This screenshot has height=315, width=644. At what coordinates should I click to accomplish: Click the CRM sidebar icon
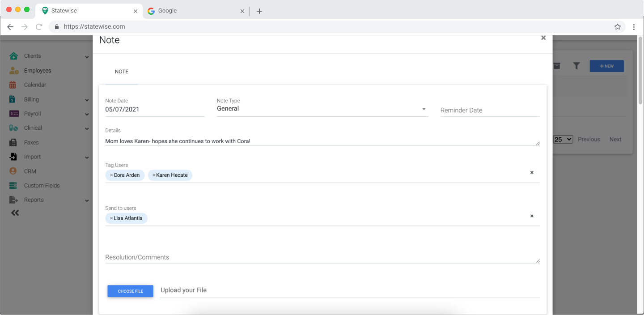(13, 171)
